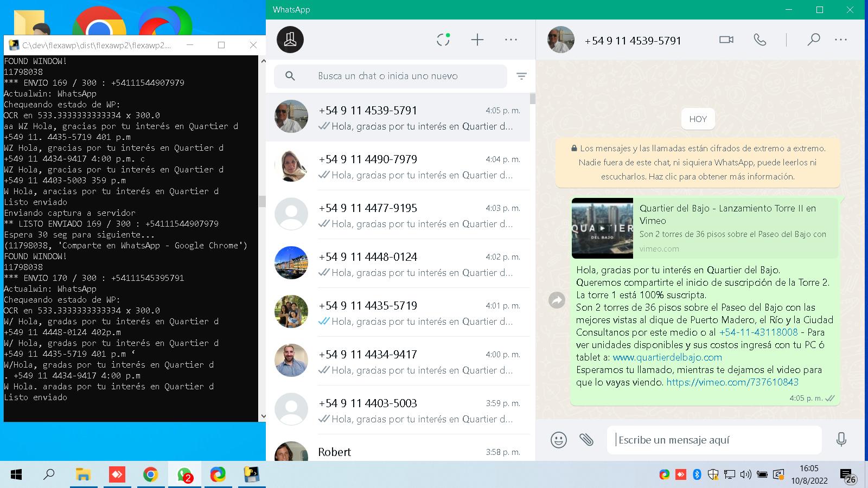Open the www.quartierdelbajo.com link
This screenshot has width=868, height=488.
tap(667, 357)
